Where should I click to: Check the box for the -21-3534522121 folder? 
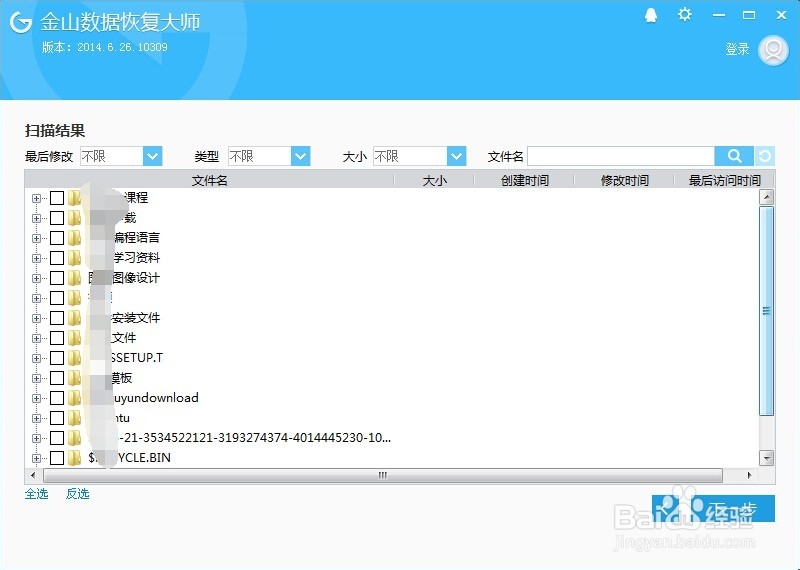[57, 438]
